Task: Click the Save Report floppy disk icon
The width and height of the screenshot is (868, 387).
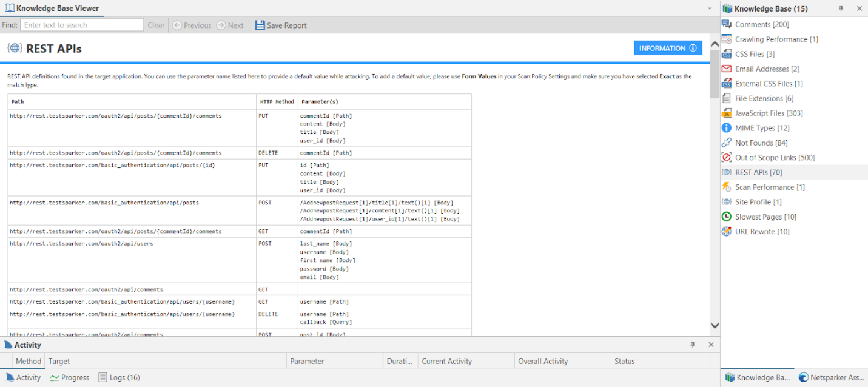Action: pyautogui.click(x=260, y=25)
